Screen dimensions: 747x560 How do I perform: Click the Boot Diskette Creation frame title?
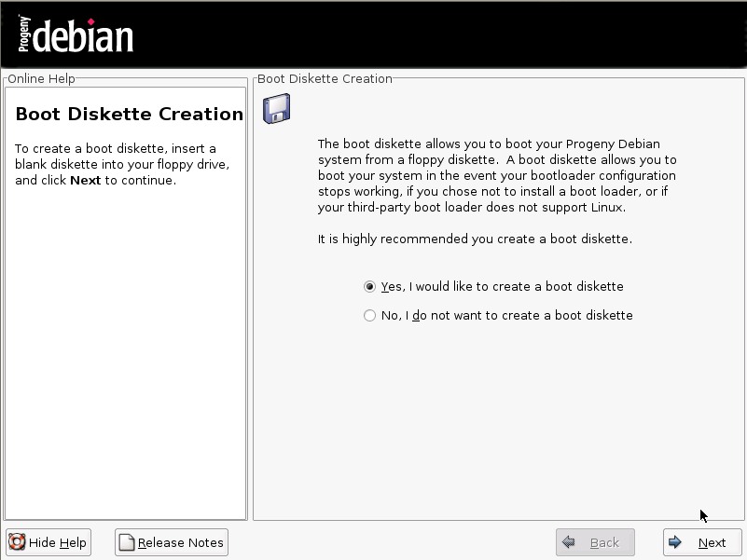[325, 79]
